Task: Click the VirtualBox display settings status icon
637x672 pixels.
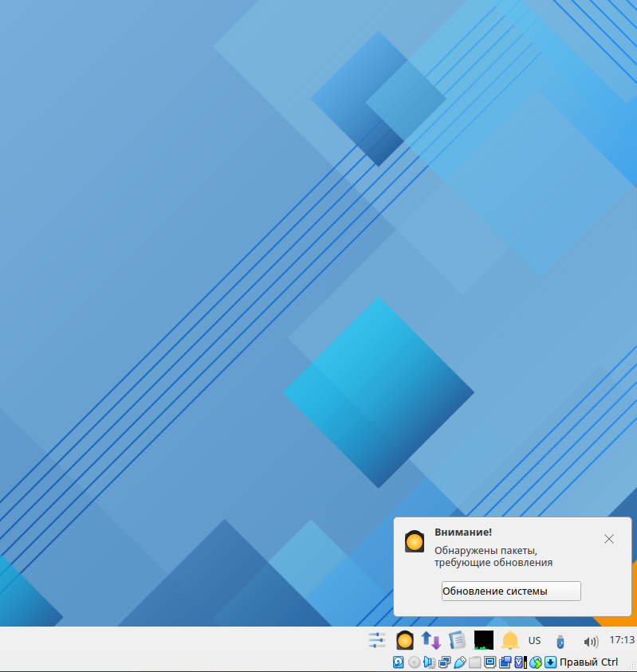Action: [x=490, y=662]
